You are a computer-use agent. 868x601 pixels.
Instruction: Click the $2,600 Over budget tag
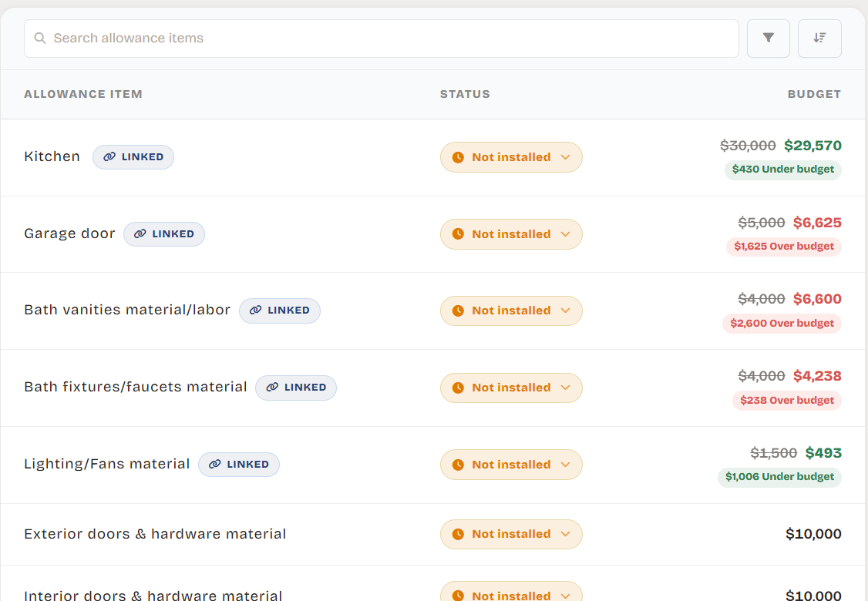(x=782, y=323)
